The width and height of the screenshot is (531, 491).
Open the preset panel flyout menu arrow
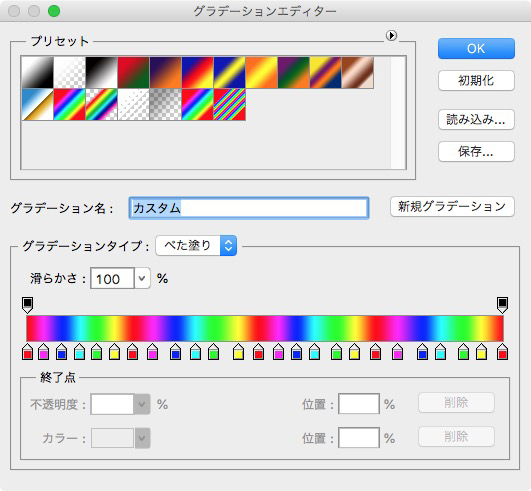pyautogui.click(x=391, y=35)
